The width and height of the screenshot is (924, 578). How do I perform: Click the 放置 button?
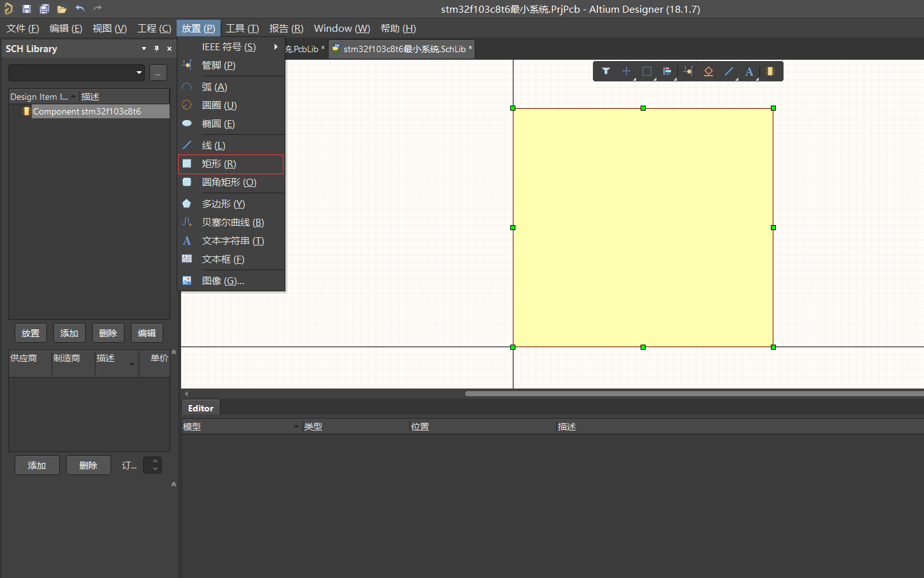(31, 333)
